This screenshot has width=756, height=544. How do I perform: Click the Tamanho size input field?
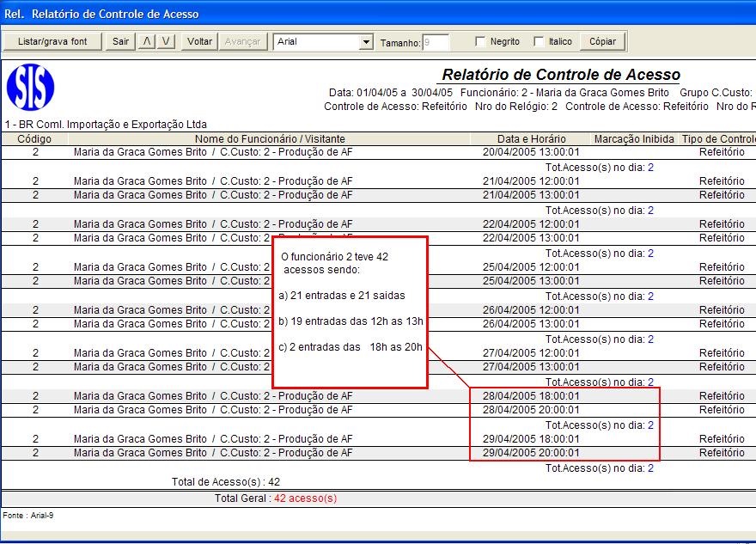tap(436, 42)
